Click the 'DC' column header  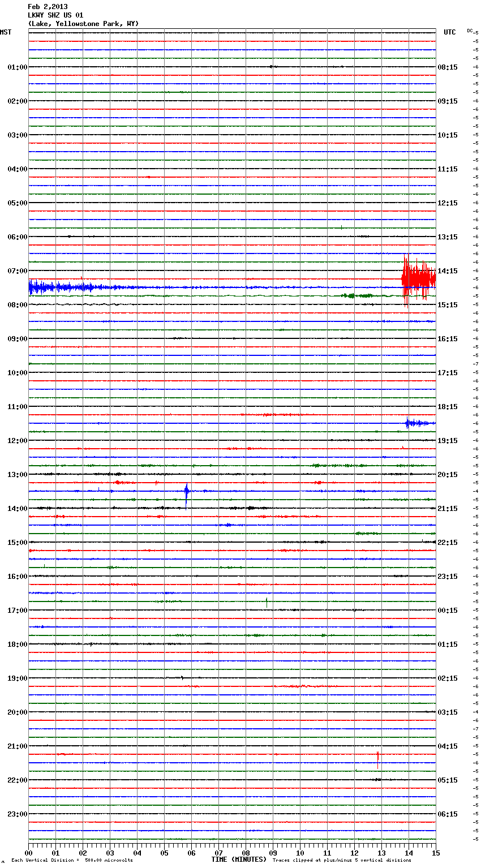pyautogui.click(x=470, y=31)
